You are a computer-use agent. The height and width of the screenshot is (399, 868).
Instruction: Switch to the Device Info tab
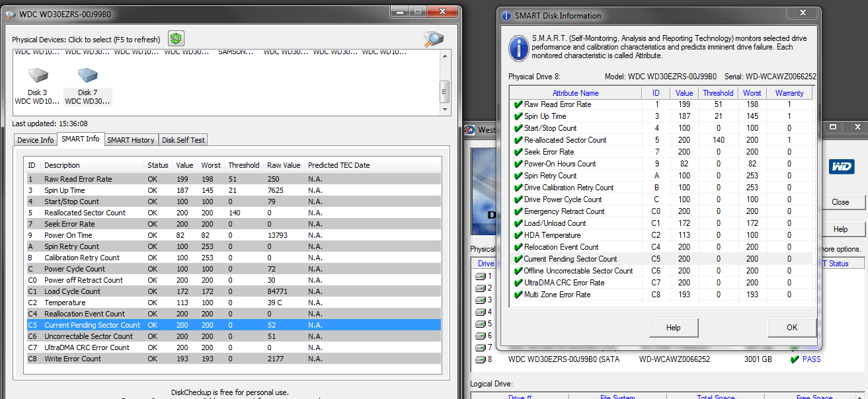click(x=36, y=140)
